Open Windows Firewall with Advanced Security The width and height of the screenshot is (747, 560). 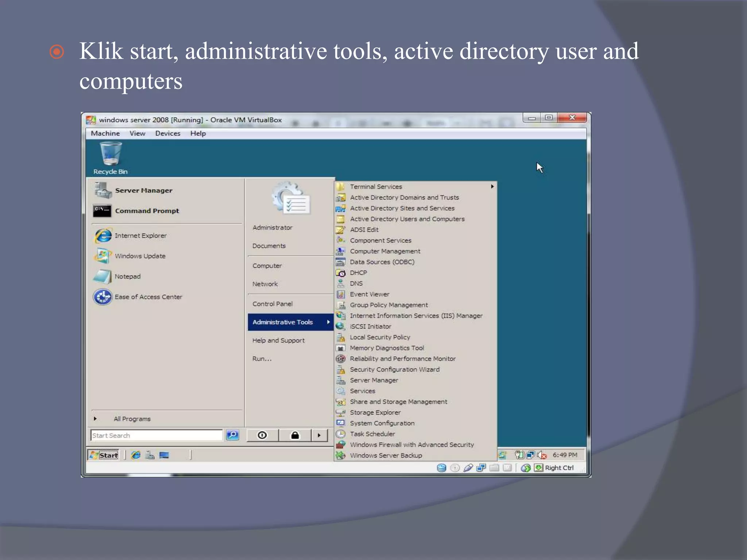(415, 445)
